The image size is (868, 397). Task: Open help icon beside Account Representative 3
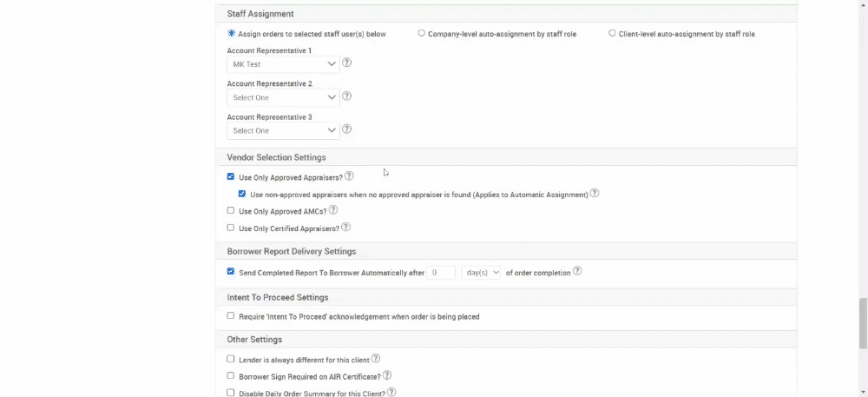tap(346, 129)
